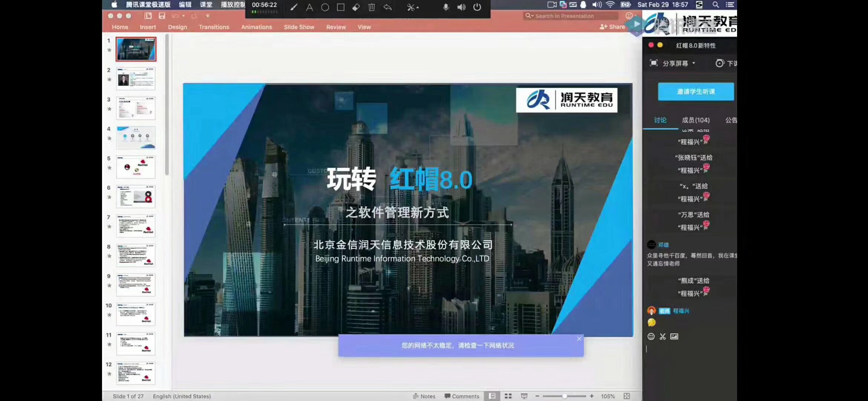868x401 pixels.
Task: Switch to 成员(104) members tab
Action: click(696, 120)
